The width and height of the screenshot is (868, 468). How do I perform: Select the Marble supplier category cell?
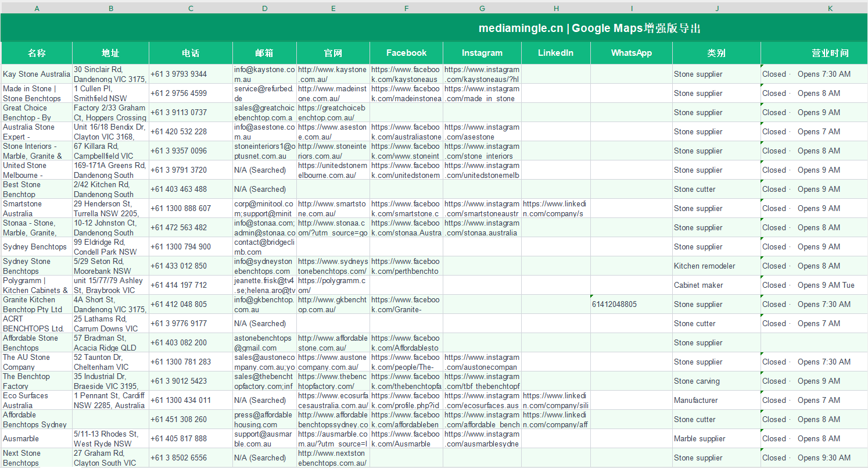pos(716,438)
